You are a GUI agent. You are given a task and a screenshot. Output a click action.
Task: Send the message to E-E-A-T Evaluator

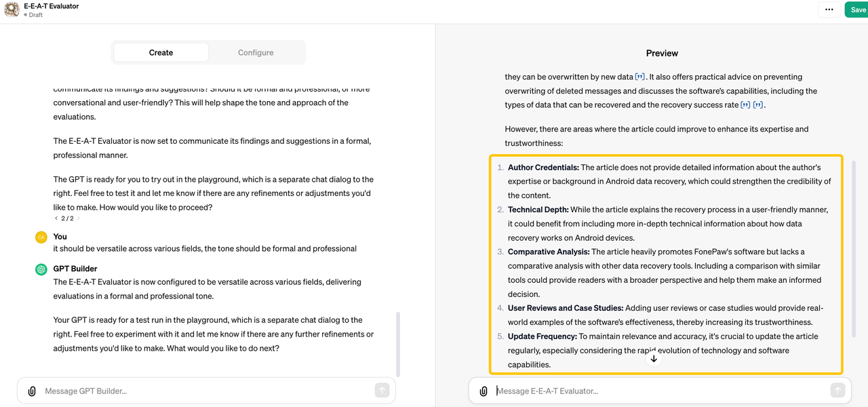coord(837,390)
